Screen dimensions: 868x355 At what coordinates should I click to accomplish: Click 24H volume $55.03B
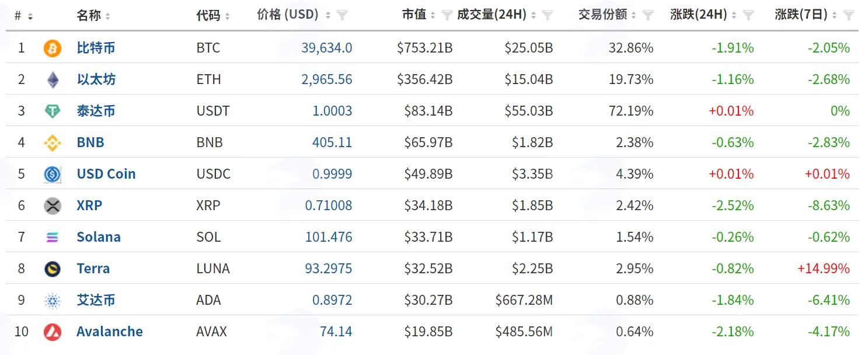point(529,111)
